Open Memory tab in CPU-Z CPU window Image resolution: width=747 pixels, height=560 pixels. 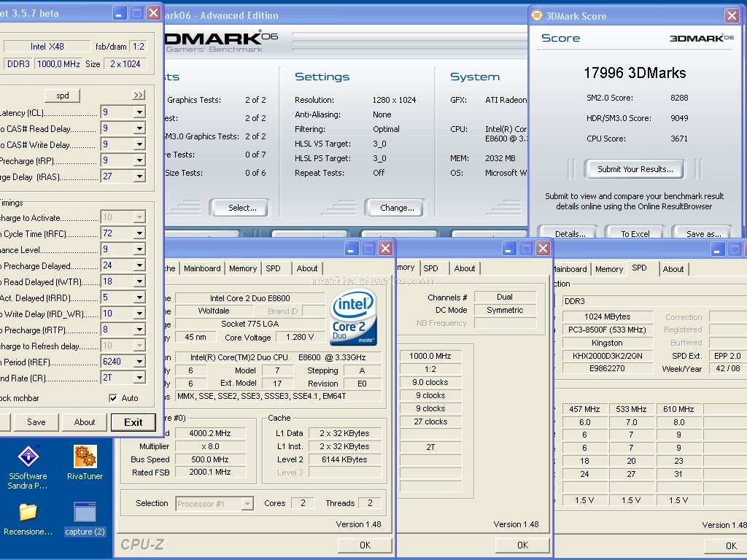[242, 268]
